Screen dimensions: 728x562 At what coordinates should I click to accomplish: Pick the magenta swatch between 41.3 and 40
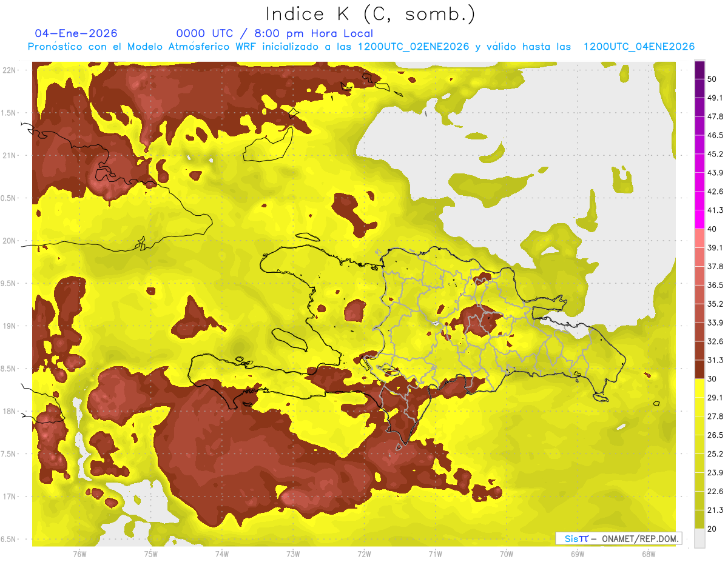pyautogui.click(x=699, y=219)
